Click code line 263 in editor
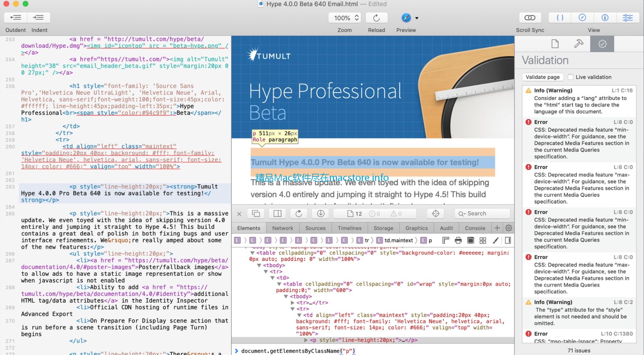The width and height of the screenshot is (644, 355). [125, 193]
